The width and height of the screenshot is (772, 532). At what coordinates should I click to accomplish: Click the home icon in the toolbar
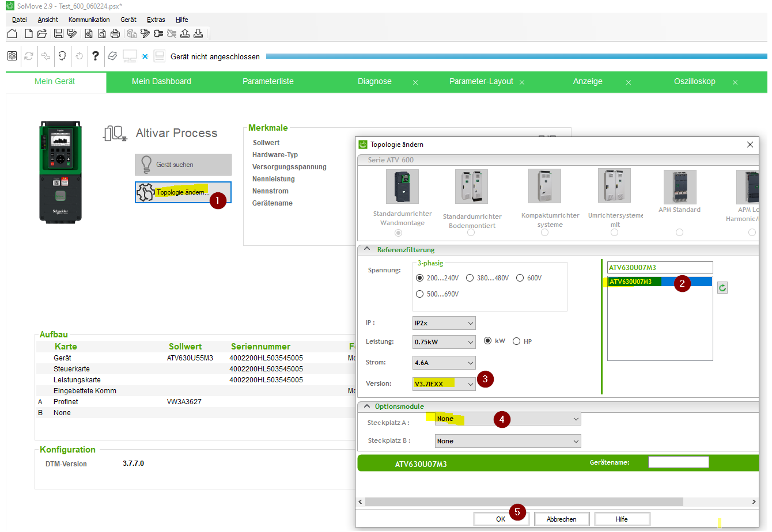[x=12, y=34]
